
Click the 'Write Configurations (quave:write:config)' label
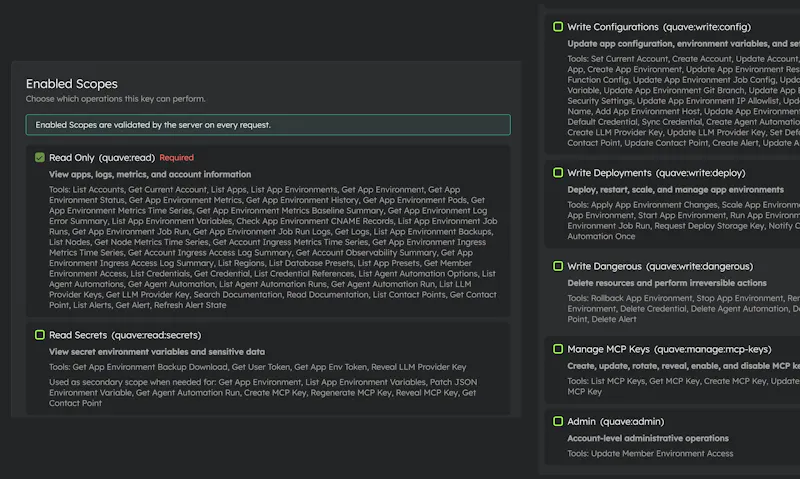click(x=659, y=27)
